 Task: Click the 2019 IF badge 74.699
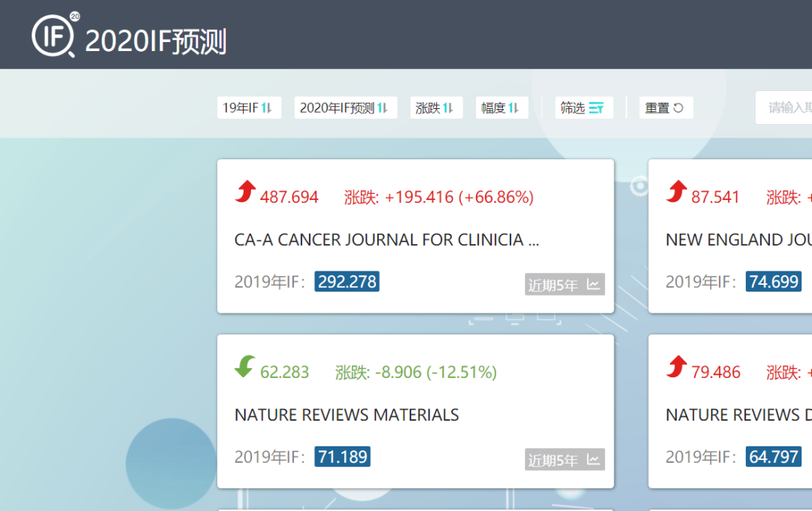click(x=774, y=282)
